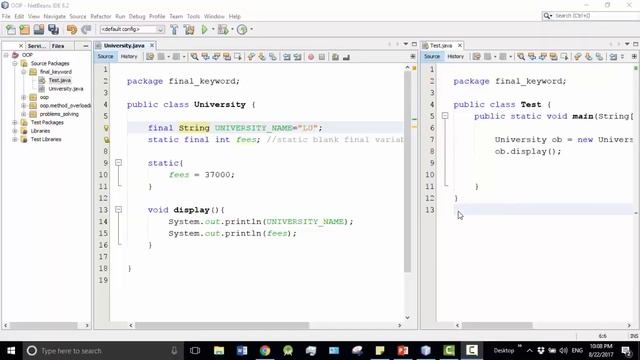Click Find Selection icon in University.java toolbar
This screenshot has width=640, height=360.
coord(195,57)
